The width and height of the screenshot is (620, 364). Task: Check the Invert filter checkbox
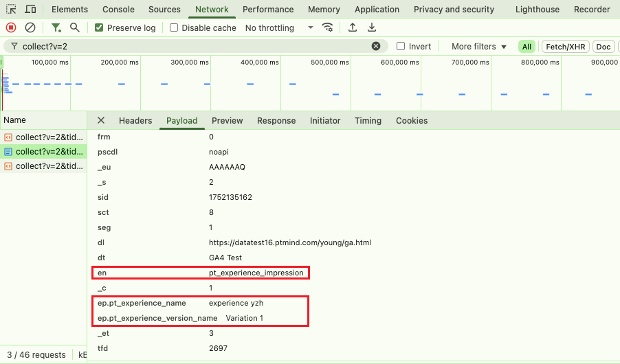[401, 46]
